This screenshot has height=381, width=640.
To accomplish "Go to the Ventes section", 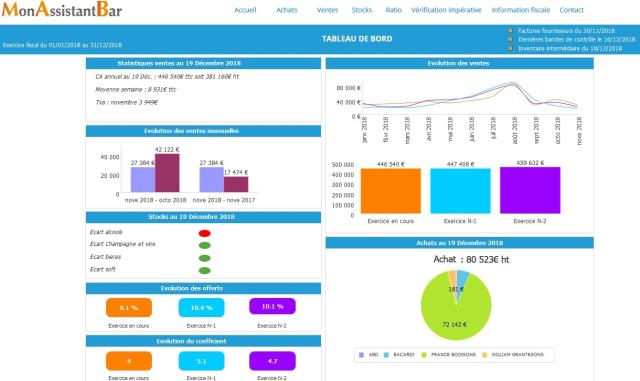I will point(327,10).
